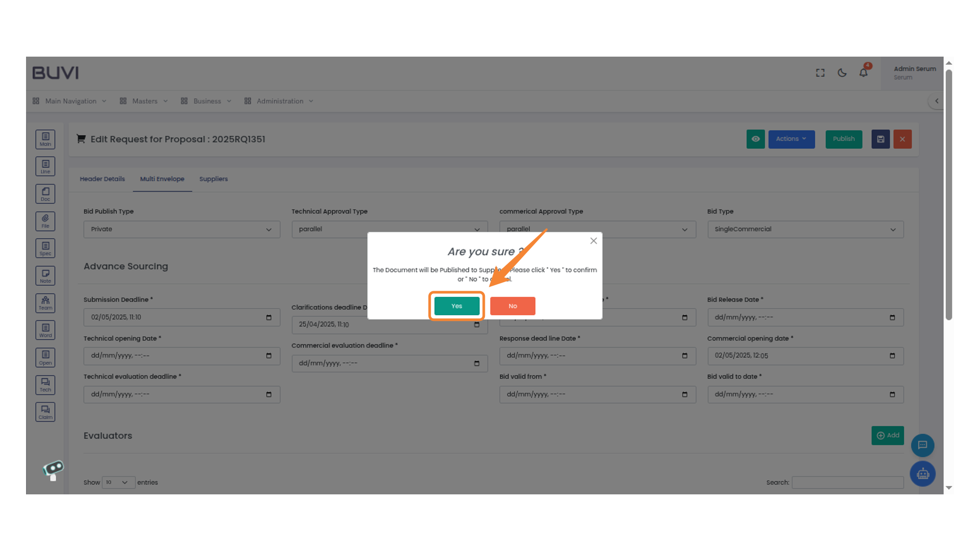
Task: Open the Masters menu
Action: click(144, 101)
